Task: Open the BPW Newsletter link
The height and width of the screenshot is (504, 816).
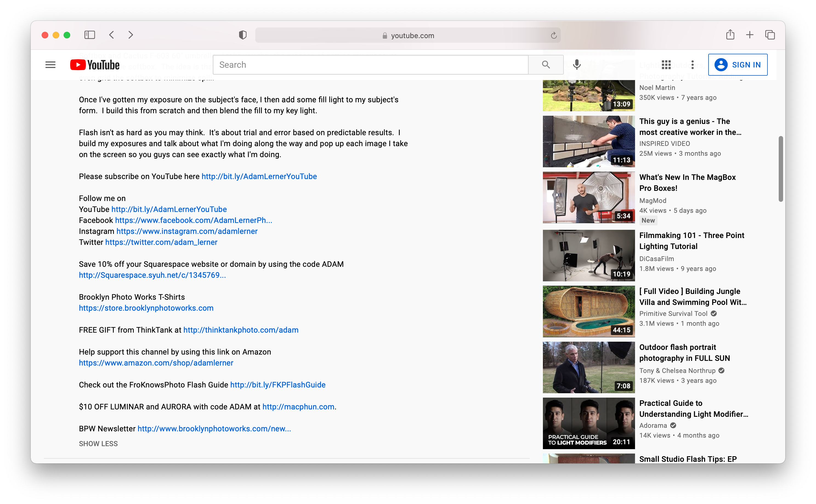Action: [x=214, y=429]
